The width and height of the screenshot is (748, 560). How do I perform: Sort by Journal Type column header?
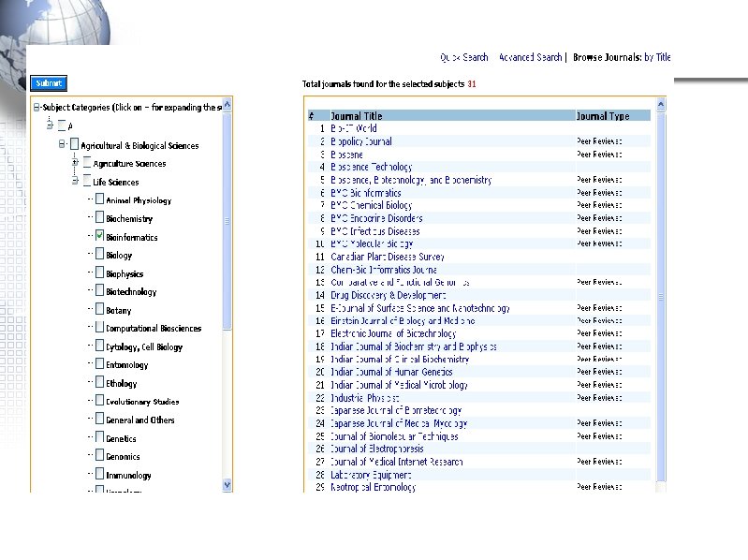(603, 116)
